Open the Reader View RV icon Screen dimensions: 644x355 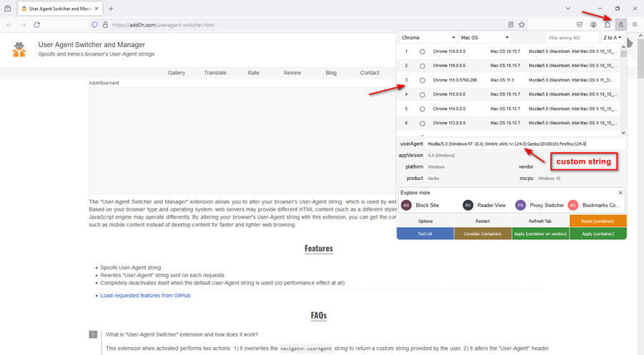coord(467,205)
